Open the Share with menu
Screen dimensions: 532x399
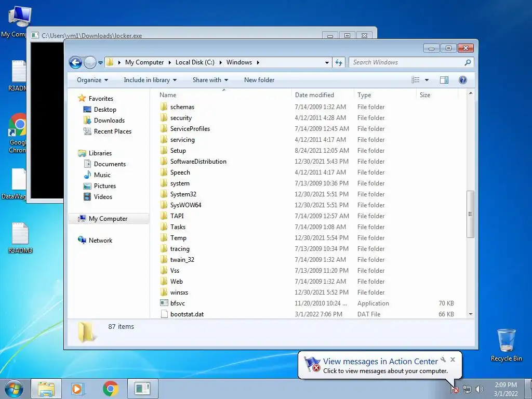(210, 80)
